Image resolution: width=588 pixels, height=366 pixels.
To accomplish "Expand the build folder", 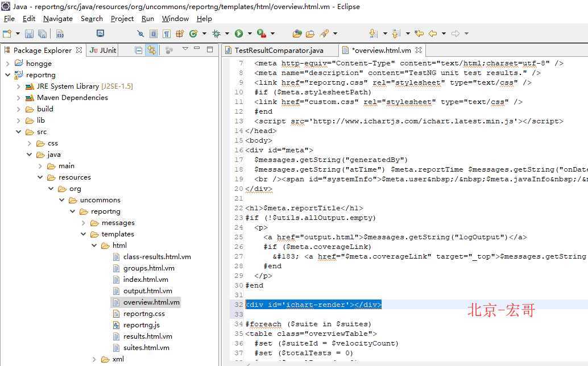I will (x=18, y=109).
